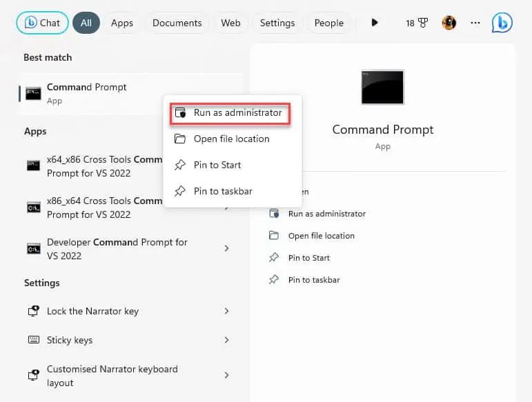Choose Pin to Start in context menu
The height and width of the screenshot is (402, 532).
tap(232, 165)
